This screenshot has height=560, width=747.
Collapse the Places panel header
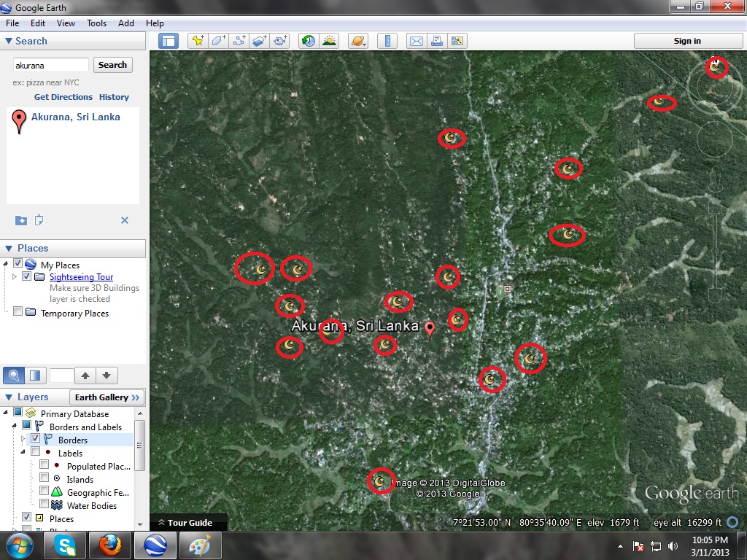click(x=9, y=248)
